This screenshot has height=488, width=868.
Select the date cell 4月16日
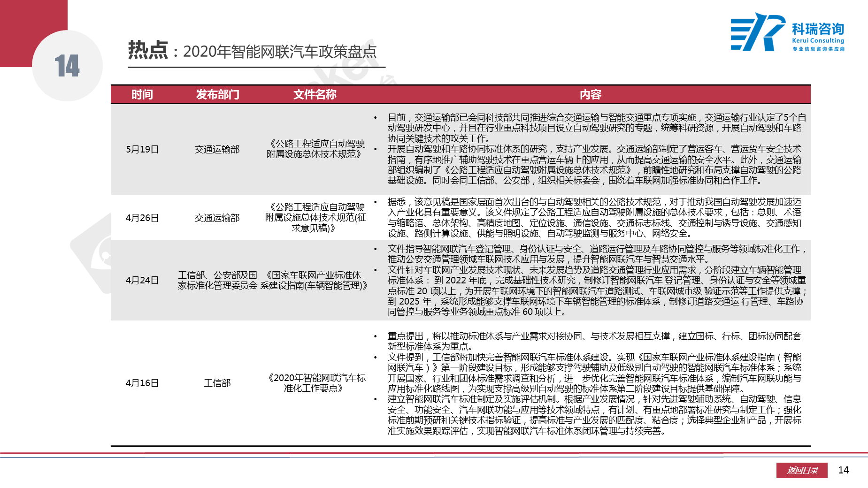(142, 383)
